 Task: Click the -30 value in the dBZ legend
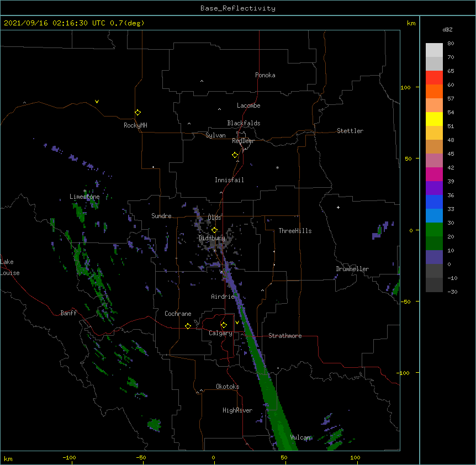[x=452, y=292]
